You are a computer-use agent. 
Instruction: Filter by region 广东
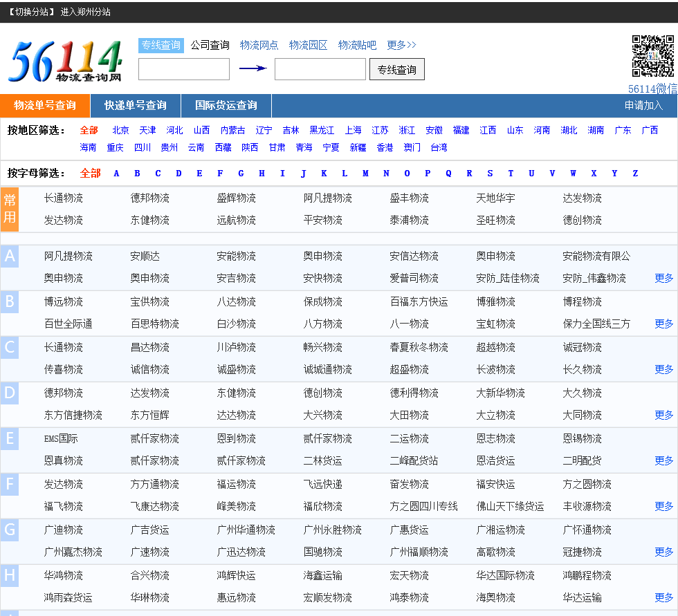point(623,130)
